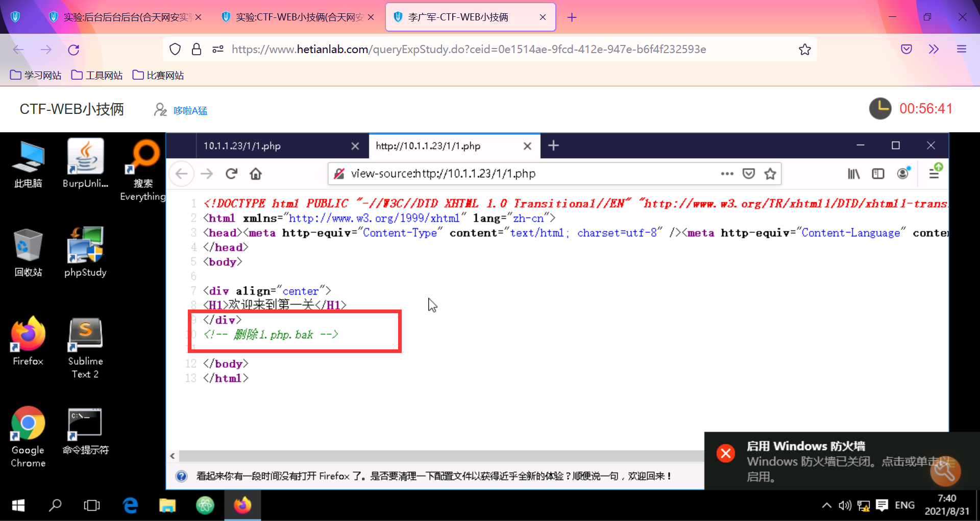Open the 回收站 recycle bin
Image resolution: width=980 pixels, height=521 pixels.
[28, 253]
